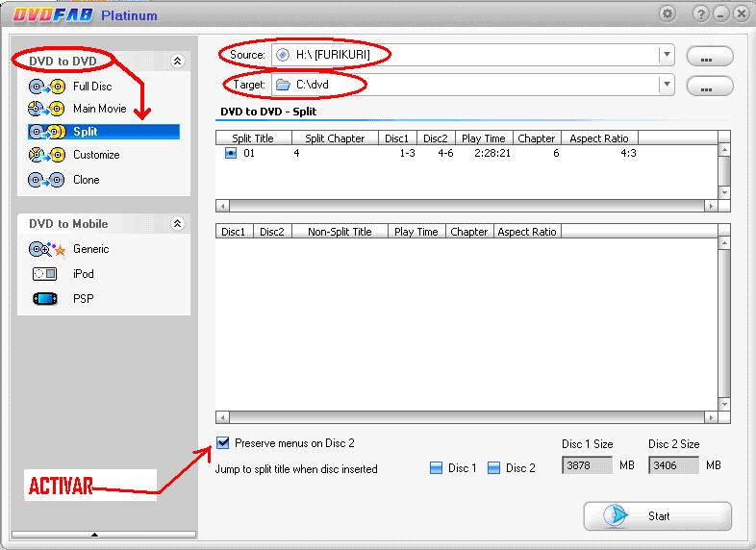This screenshot has height=550, width=756.
Task: Click Chapter header in non-split table
Action: point(469,232)
